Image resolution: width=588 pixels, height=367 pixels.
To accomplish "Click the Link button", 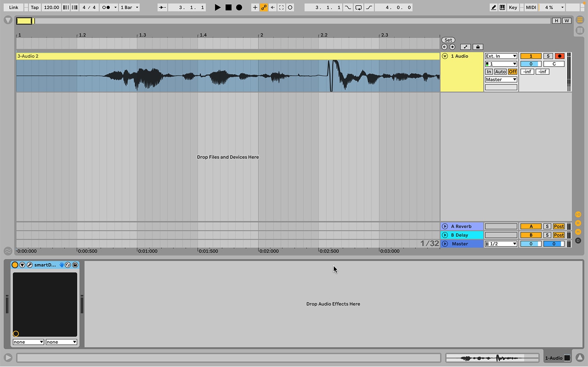I will pyautogui.click(x=14, y=7).
